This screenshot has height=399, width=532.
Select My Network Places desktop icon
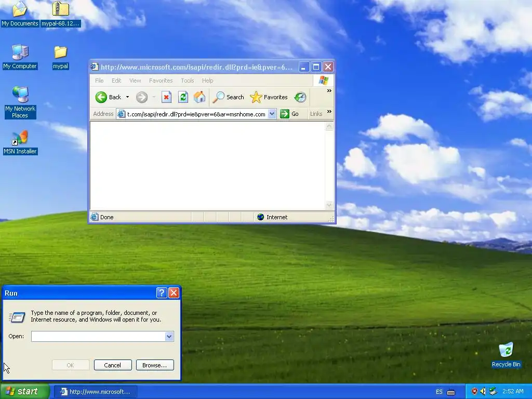(x=20, y=102)
